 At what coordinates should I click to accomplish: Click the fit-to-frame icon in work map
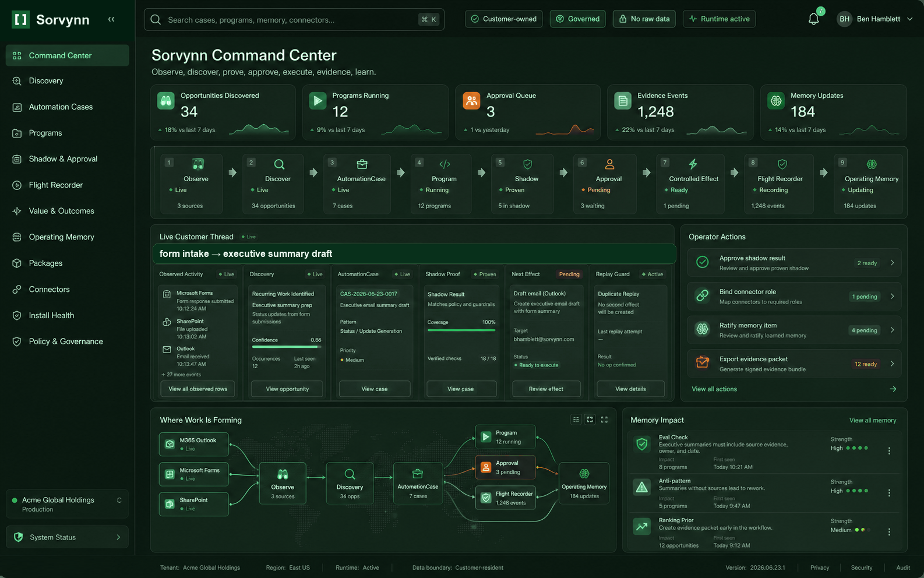590,420
